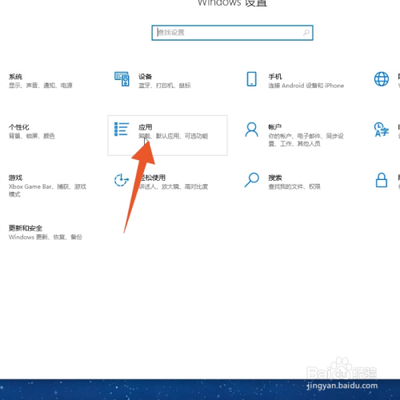Focus the 查找设置 search box
This screenshot has height=400, width=400.
coord(232,33)
